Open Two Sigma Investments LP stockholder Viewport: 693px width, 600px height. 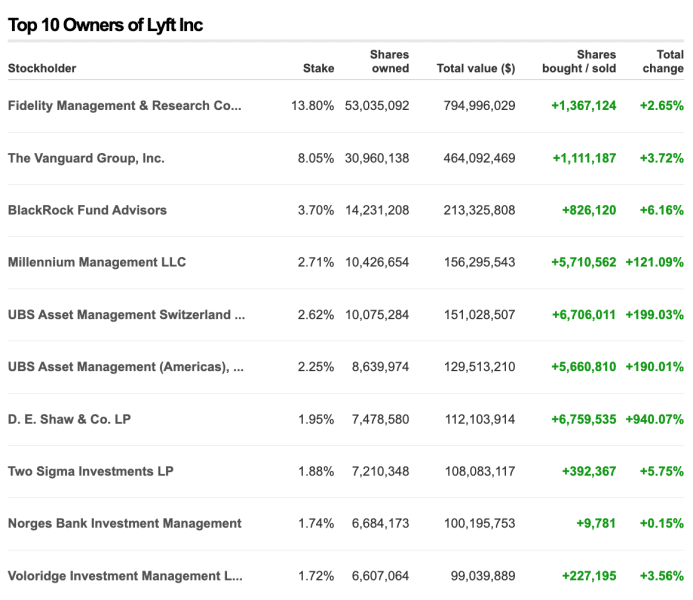click(x=91, y=471)
